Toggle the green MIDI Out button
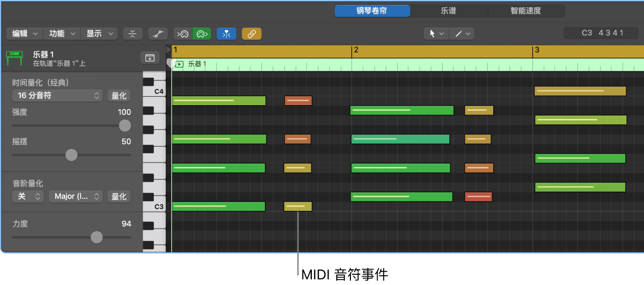This screenshot has height=285, width=644. tap(202, 34)
